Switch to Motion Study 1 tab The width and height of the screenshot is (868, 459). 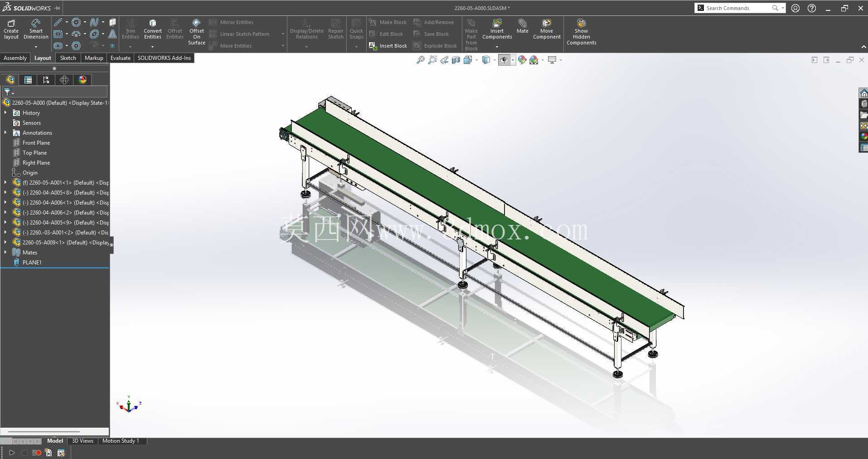[121, 441]
